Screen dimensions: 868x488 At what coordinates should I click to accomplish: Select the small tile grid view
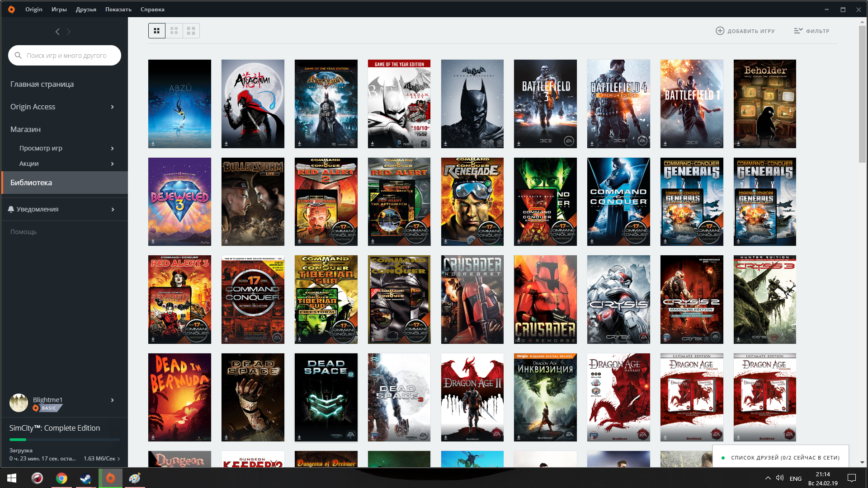click(157, 31)
